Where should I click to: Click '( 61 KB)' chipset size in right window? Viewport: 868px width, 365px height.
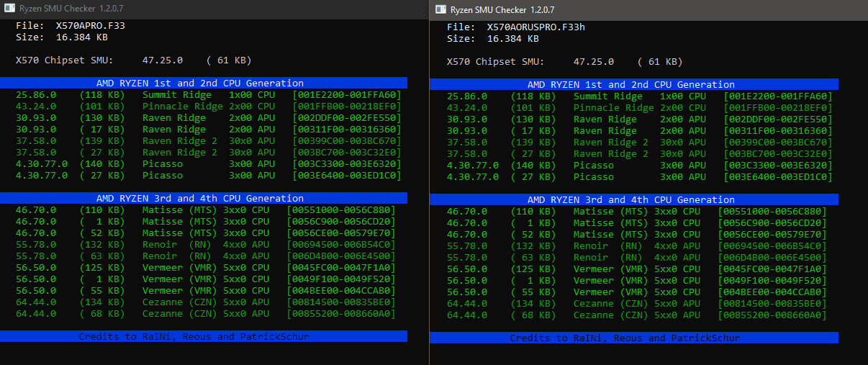point(660,62)
